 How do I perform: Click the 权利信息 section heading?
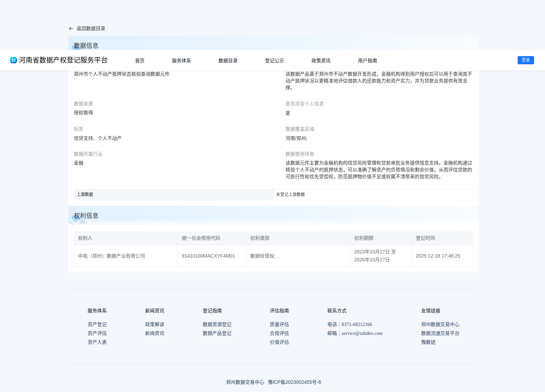pyautogui.click(x=86, y=215)
